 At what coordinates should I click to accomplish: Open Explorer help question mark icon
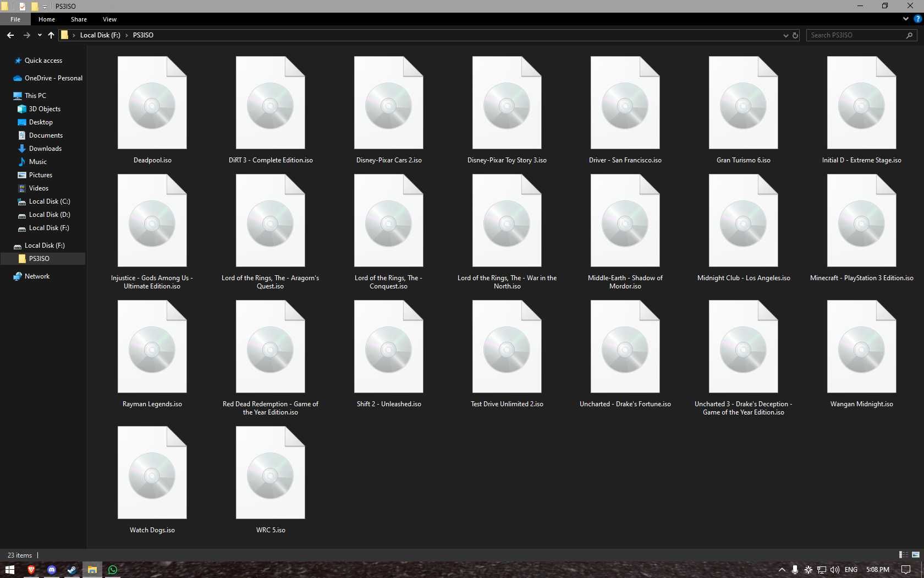coord(917,19)
